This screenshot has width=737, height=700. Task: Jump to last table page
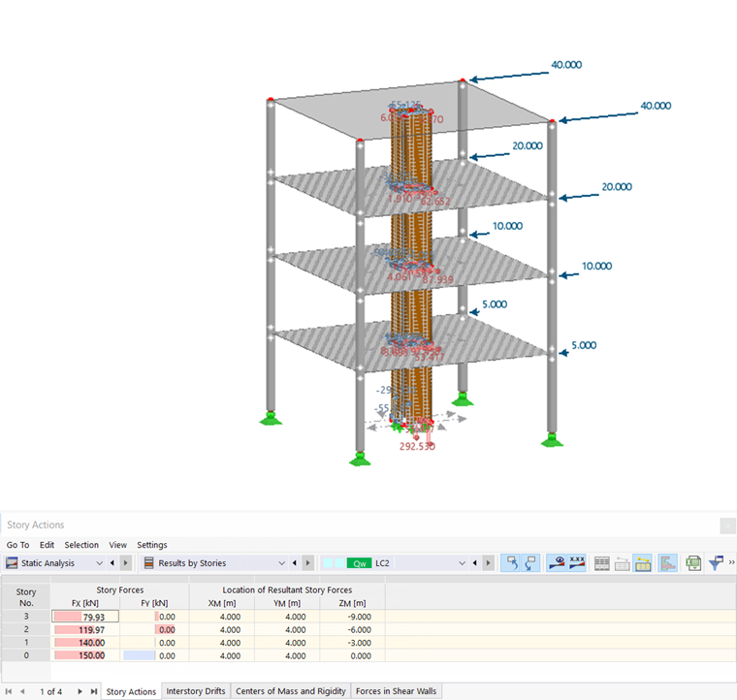[x=94, y=691]
